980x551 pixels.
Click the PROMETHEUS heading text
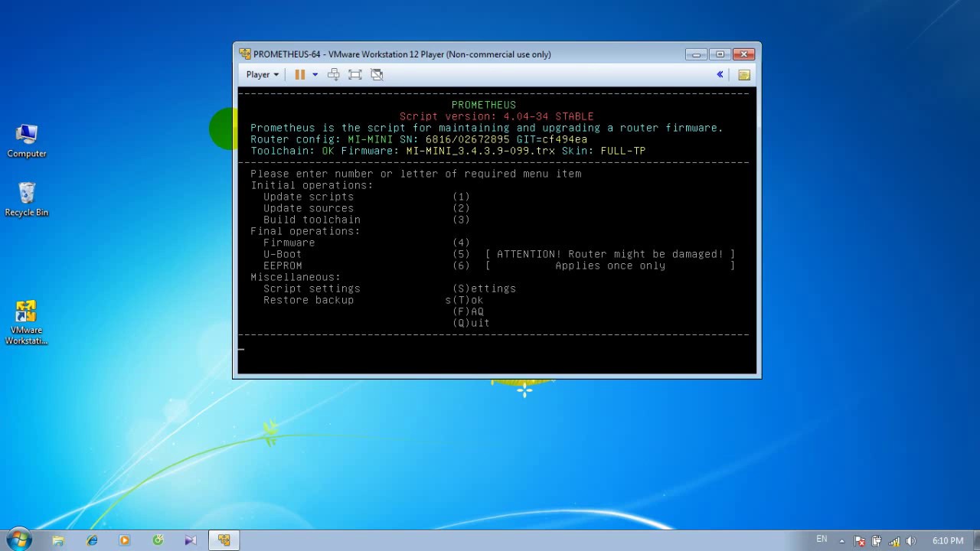[x=484, y=105]
